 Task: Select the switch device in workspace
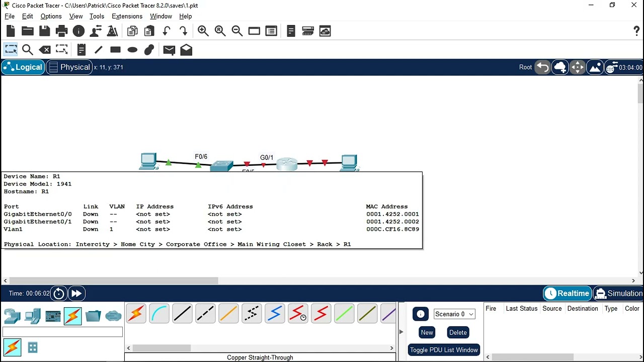(222, 165)
